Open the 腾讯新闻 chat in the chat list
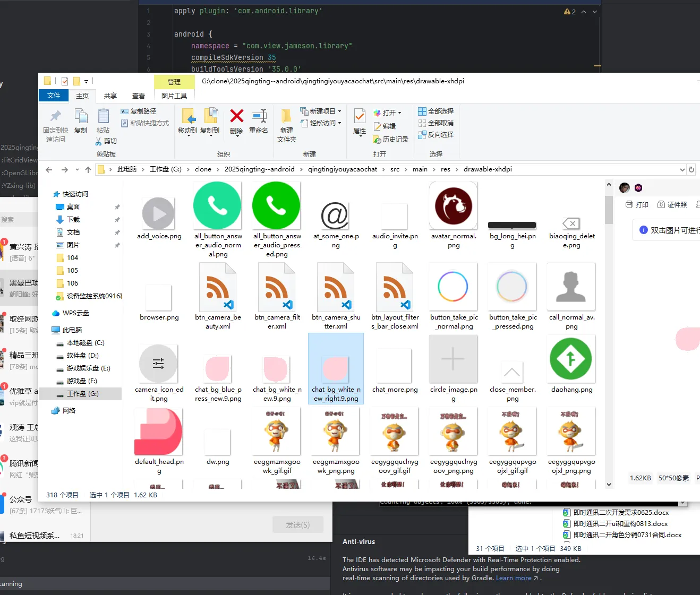The height and width of the screenshot is (595, 700). click(x=19, y=468)
